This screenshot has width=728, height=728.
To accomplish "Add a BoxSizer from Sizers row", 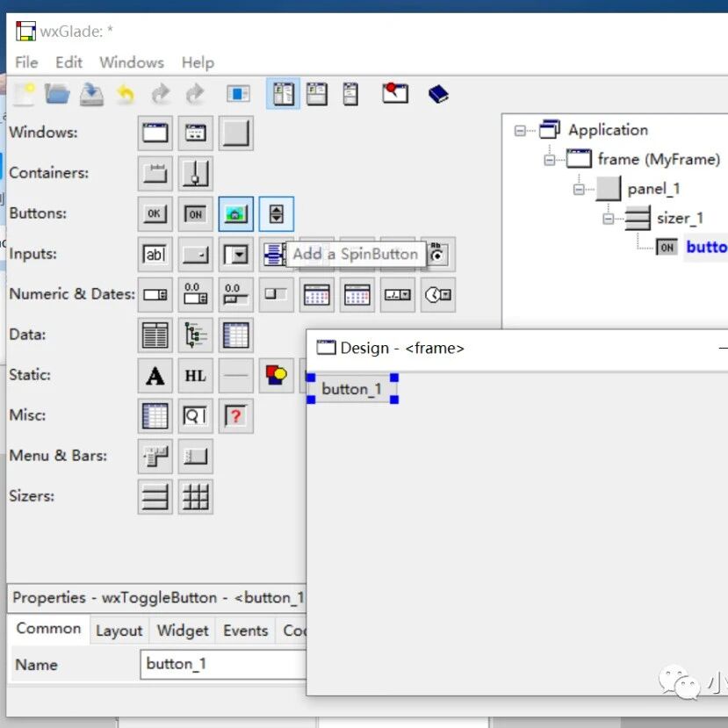I will click(x=155, y=497).
